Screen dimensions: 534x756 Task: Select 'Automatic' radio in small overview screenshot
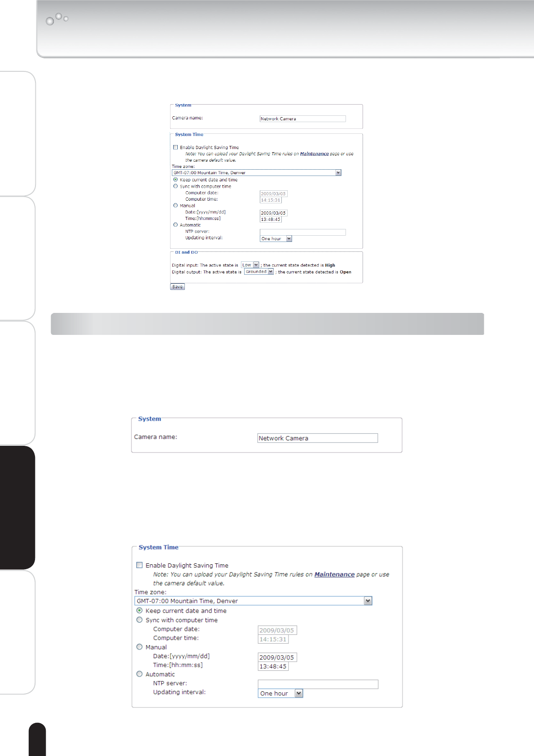point(175,224)
